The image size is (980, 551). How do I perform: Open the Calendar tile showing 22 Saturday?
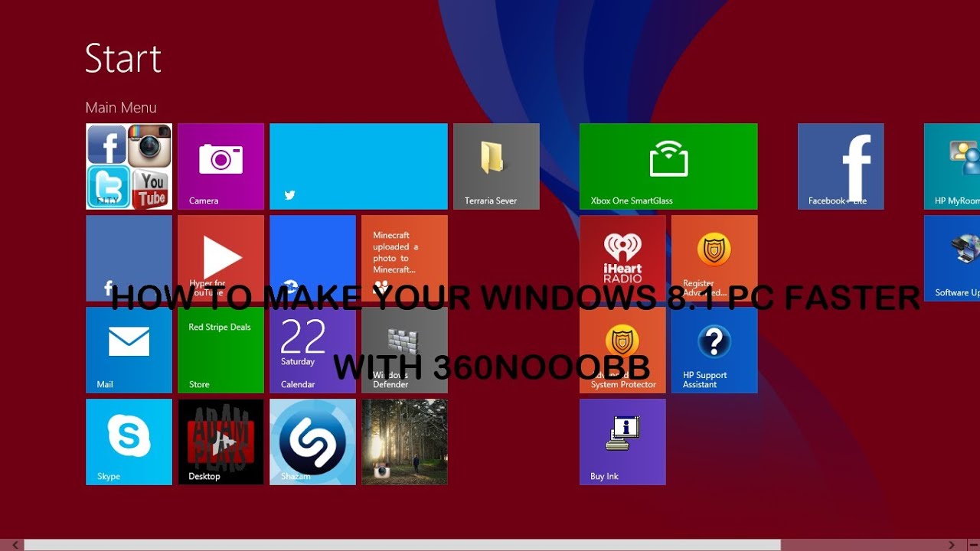(x=312, y=350)
